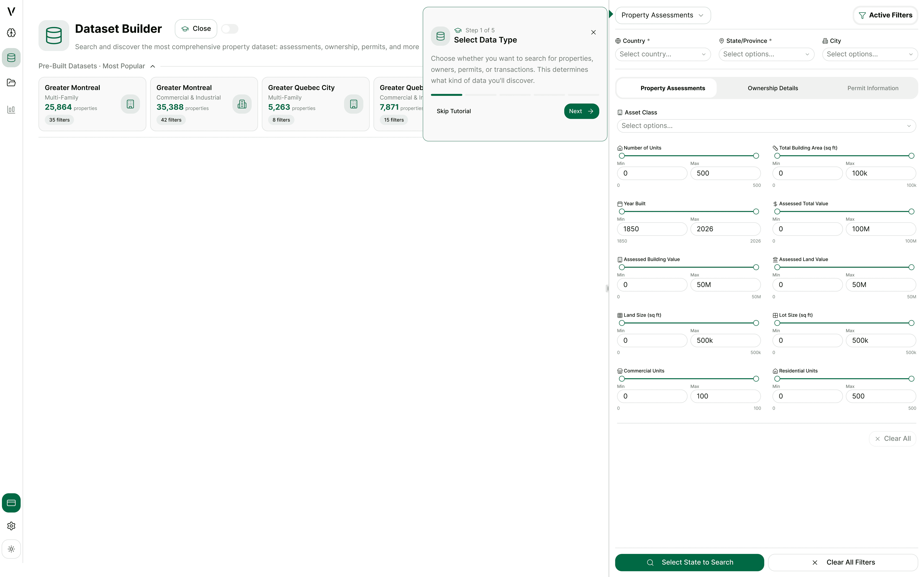Click Next in the tutorial
The height and width of the screenshot is (577, 924).
pos(581,111)
